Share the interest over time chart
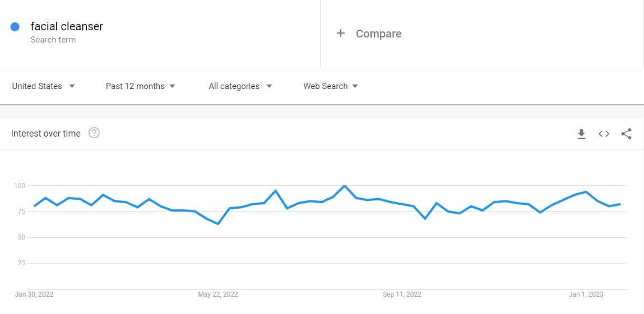Image resolution: width=644 pixels, height=314 pixels. coord(626,134)
